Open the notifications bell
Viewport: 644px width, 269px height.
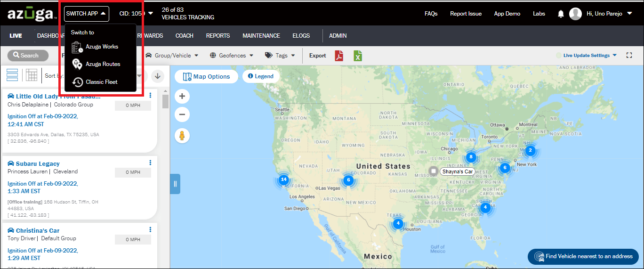tap(561, 14)
